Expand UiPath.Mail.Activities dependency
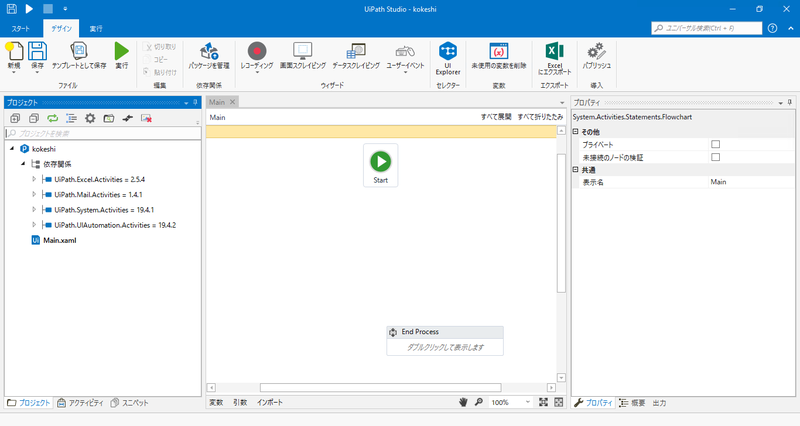 (x=34, y=194)
